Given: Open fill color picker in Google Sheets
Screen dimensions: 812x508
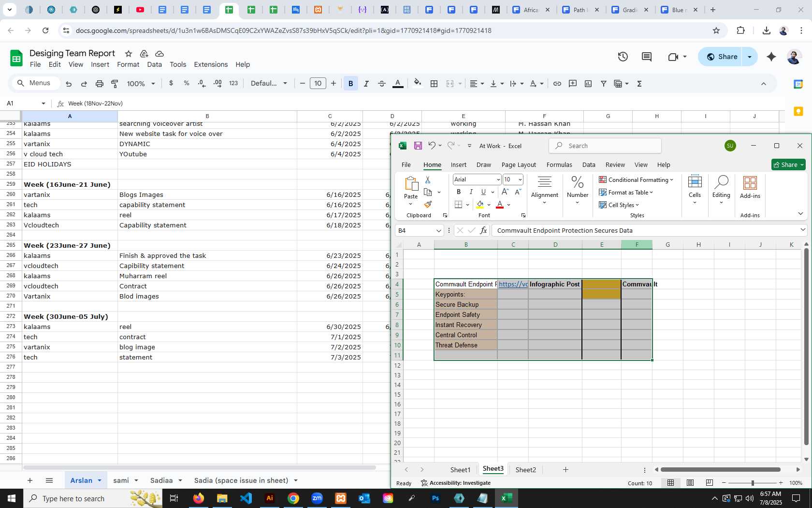Looking at the screenshot, I should pyautogui.click(x=418, y=83).
